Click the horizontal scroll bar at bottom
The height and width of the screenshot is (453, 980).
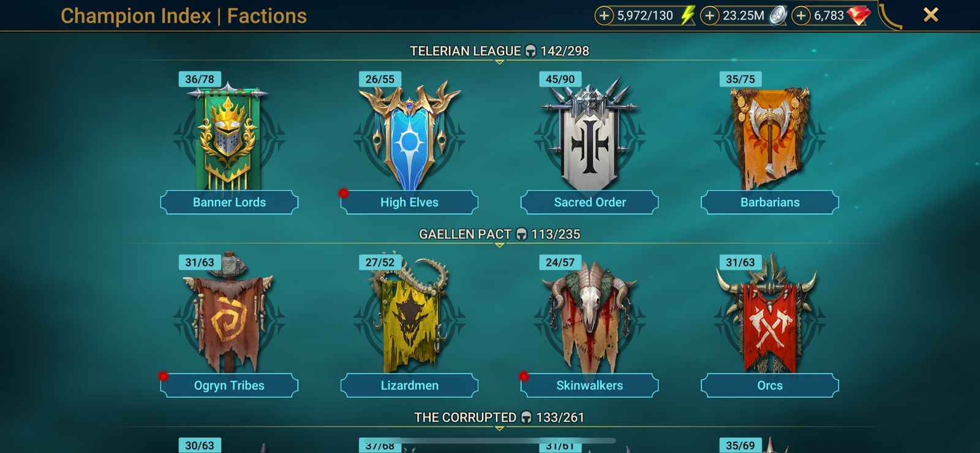point(499,440)
